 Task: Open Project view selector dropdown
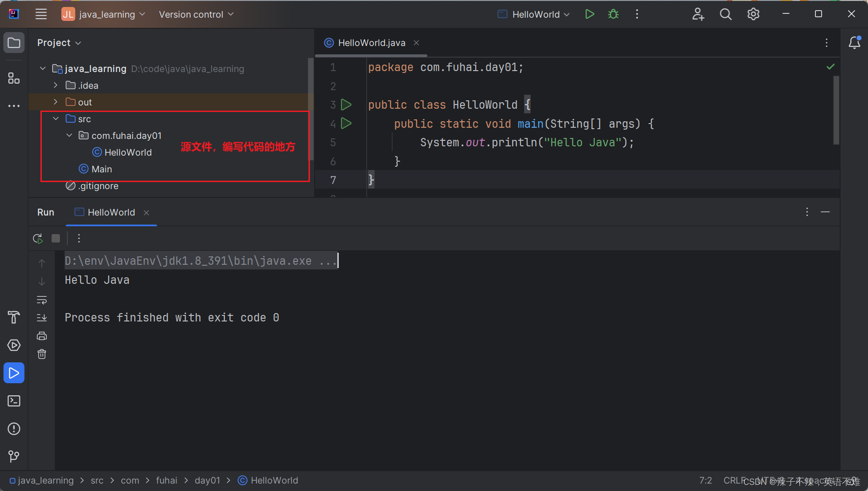click(x=59, y=43)
